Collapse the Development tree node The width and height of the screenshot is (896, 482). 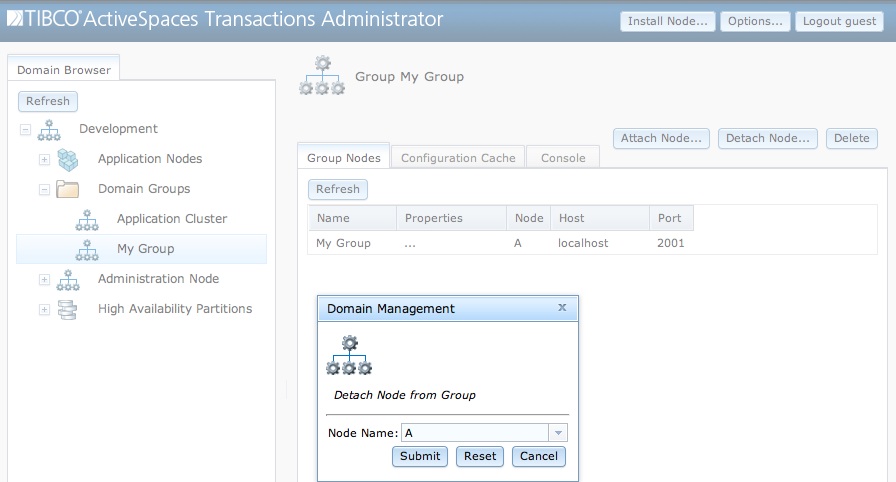tap(25, 130)
